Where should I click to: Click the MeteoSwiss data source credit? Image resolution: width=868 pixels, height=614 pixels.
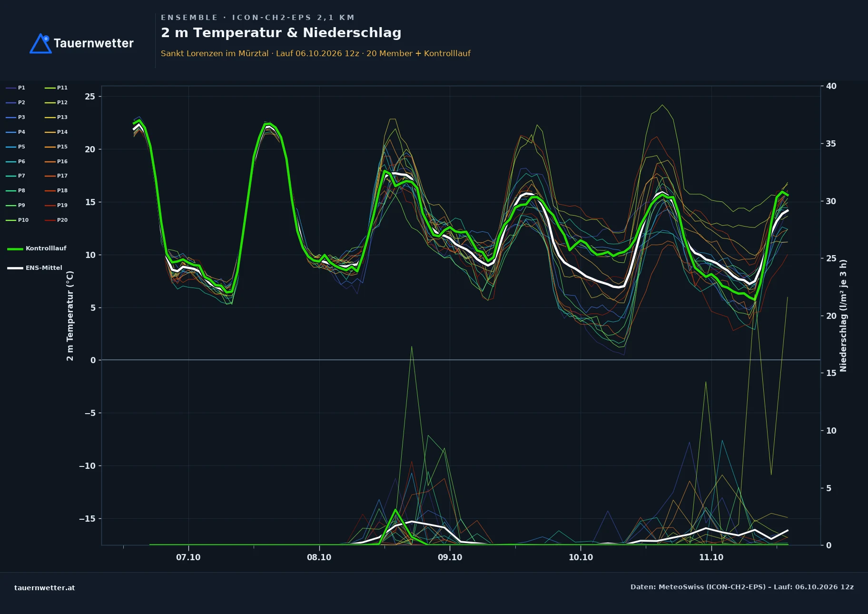click(742, 587)
